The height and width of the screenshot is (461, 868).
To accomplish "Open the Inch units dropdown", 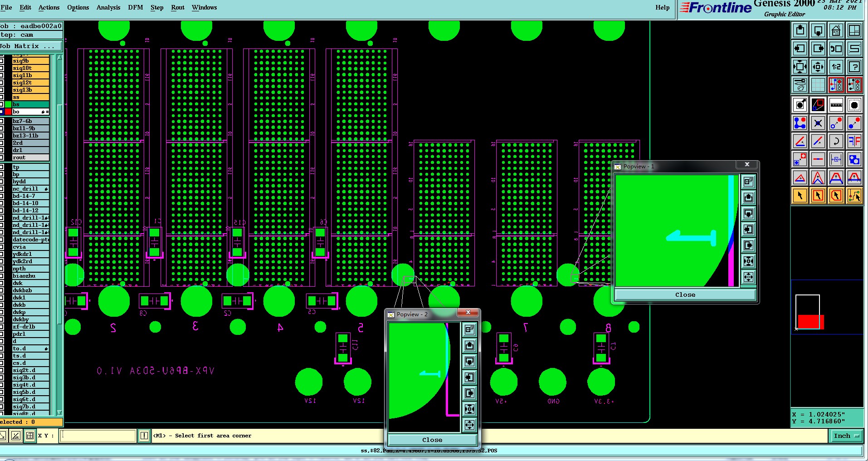I will coord(846,436).
